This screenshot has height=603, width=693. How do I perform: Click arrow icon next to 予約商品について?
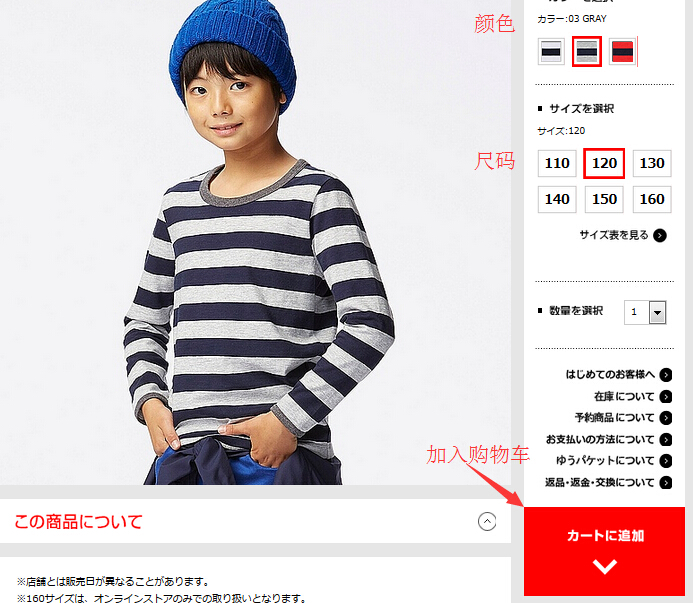[x=666, y=418]
